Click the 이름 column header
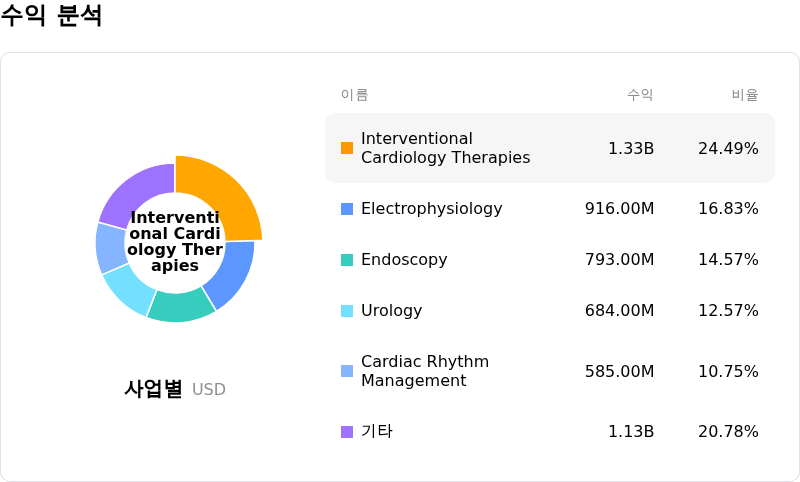 pyautogui.click(x=355, y=94)
